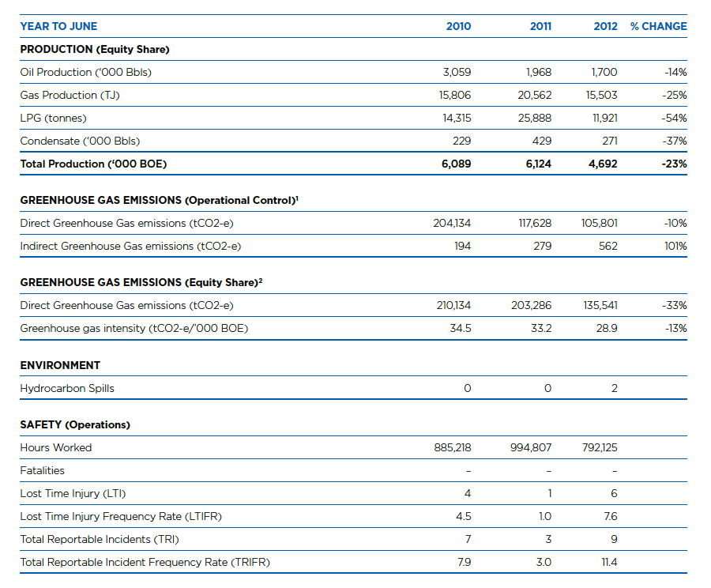Click the 2012 LTI value 6
This screenshot has height=588, width=711.
click(614, 494)
